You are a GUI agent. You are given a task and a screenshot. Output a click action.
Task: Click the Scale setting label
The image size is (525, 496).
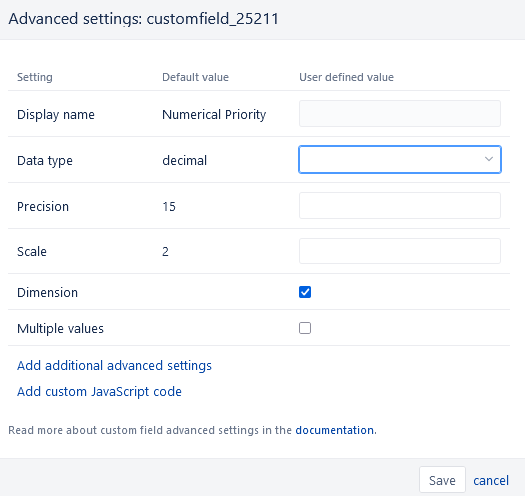(x=32, y=252)
